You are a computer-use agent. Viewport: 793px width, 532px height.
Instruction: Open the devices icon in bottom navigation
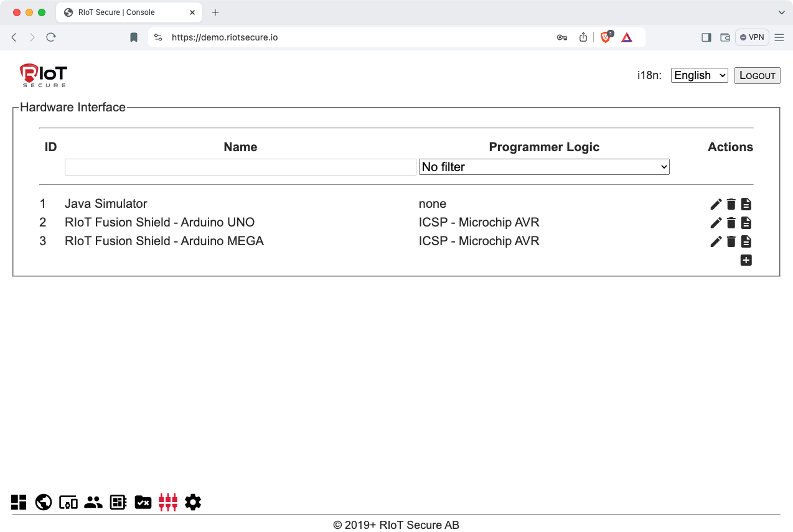coord(68,502)
